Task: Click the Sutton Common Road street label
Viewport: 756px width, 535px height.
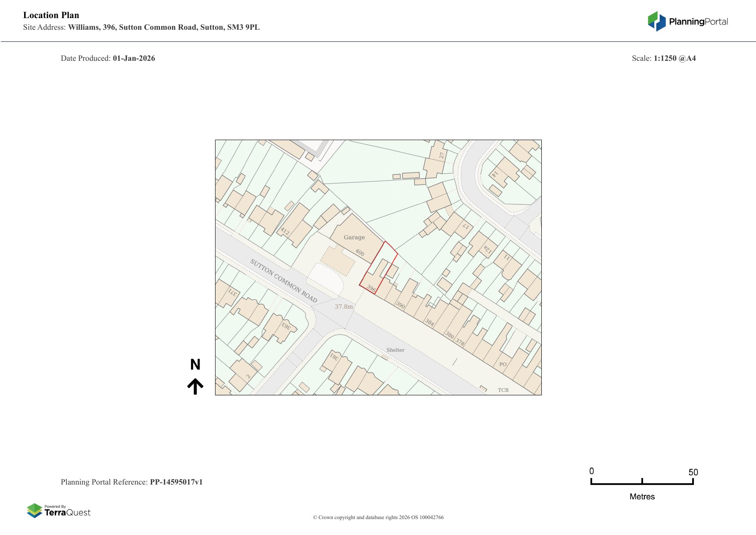Action: (284, 281)
